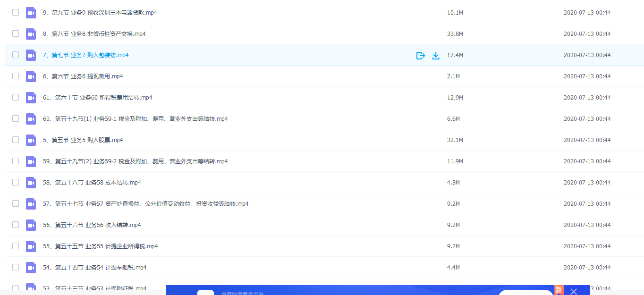Select the checkbox for the 业务59-1 file
Image resolution: width=644 pixels, height=295 pixels.
[16, 118]
